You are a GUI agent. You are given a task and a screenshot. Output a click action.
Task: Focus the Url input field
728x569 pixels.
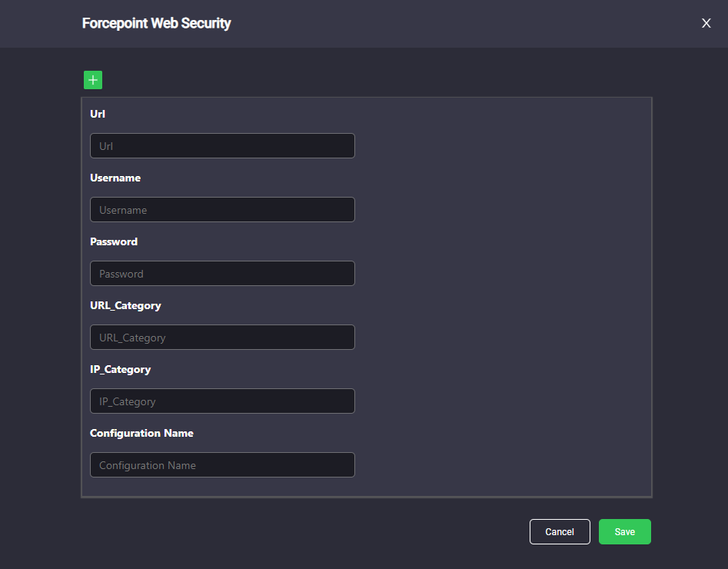222,146
